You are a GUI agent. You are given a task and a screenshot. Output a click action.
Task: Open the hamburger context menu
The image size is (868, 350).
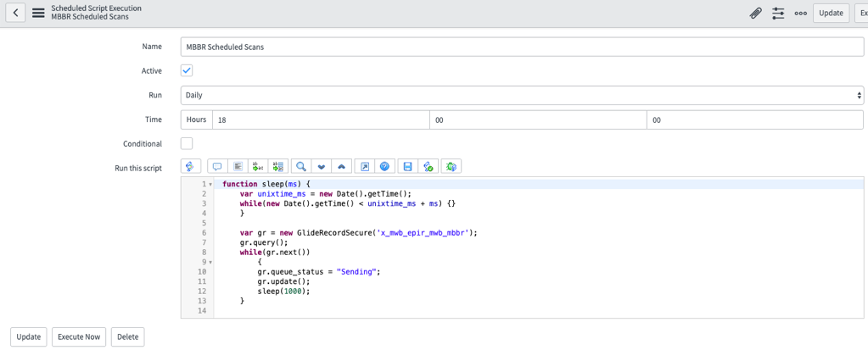38,13
